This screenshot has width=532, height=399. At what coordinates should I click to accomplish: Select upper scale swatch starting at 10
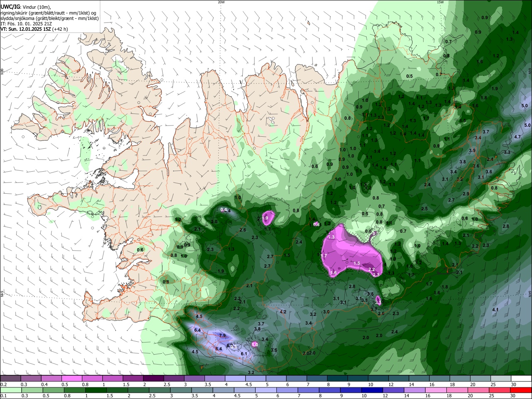pos(378,378)
